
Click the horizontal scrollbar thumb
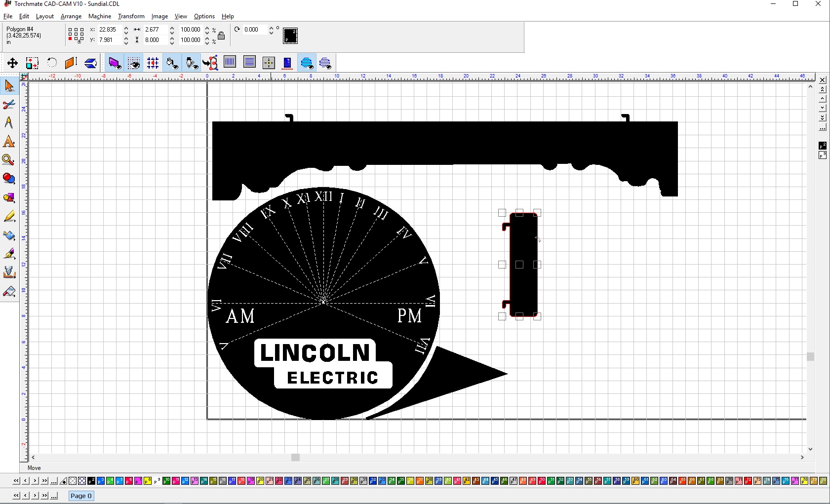295,458
